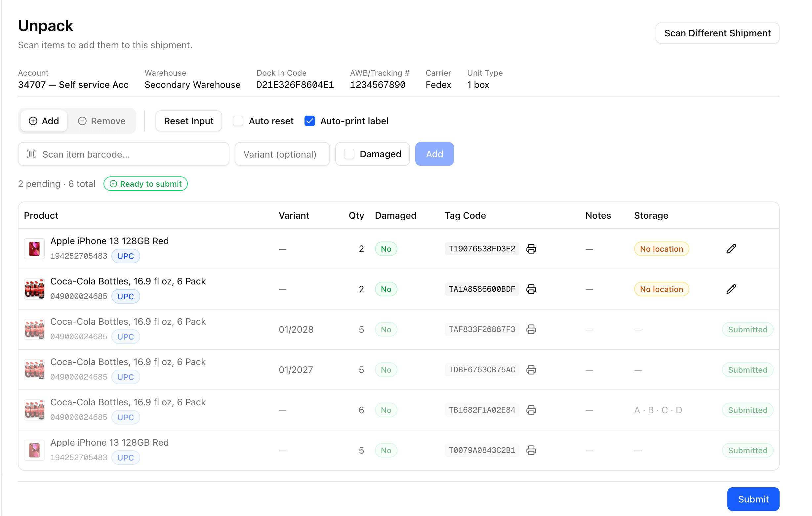Screen dimensions: 812x516
Task: Click tracking number 1234567890
Action: coord(378,85)
